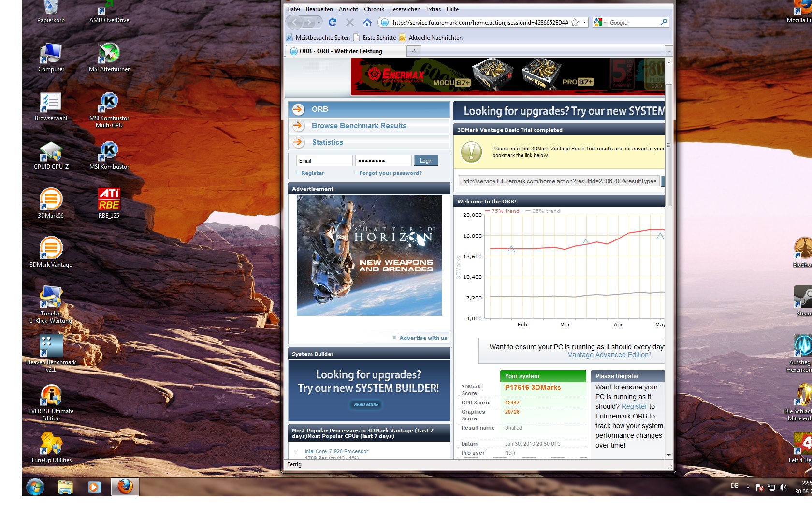Viewport: 812px width, 508px height.
Task: Click READ MORE system builder button
Action: point(366,405)
